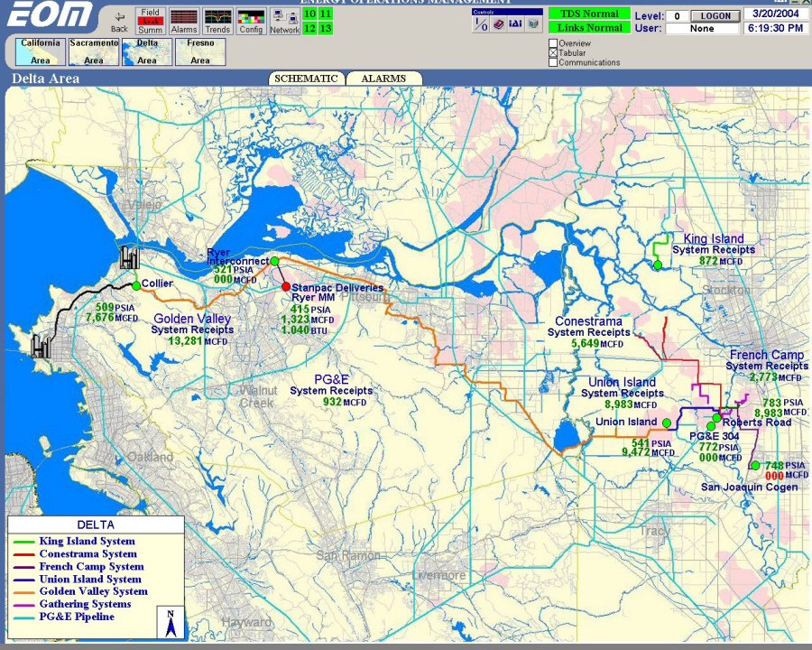
Task: Select the King Island green marker
Action: (x=658, y=265)
